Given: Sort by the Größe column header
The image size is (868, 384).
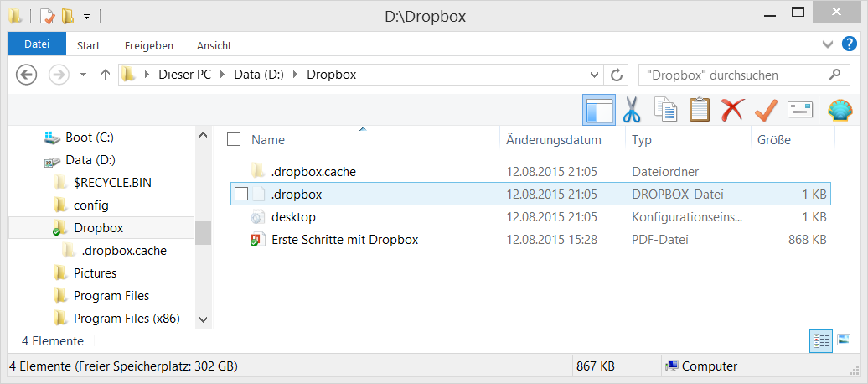Looking at the screenshot, I should point(774,140).
